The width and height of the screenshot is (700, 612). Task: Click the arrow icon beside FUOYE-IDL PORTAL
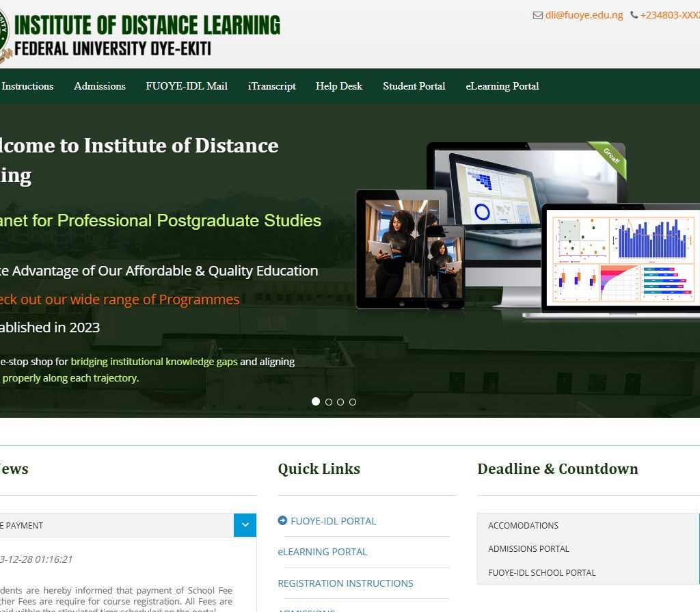click(x=282, y=521)
